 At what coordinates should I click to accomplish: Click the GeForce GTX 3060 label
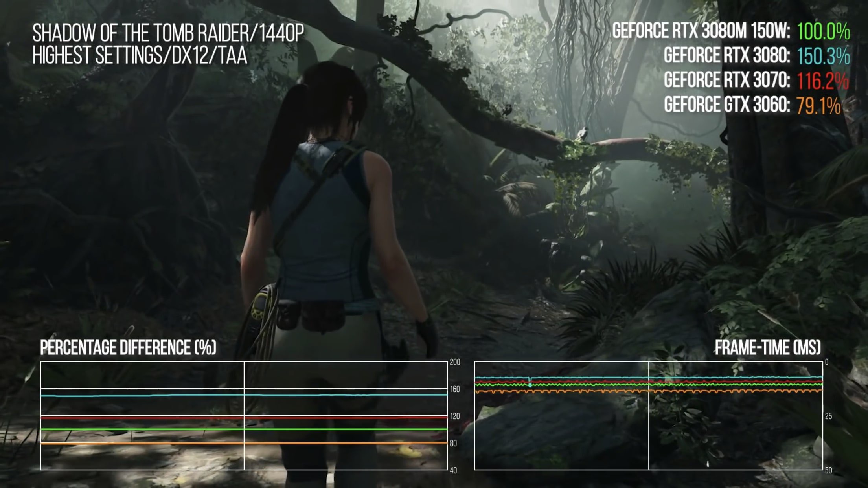tap(726, 105)
